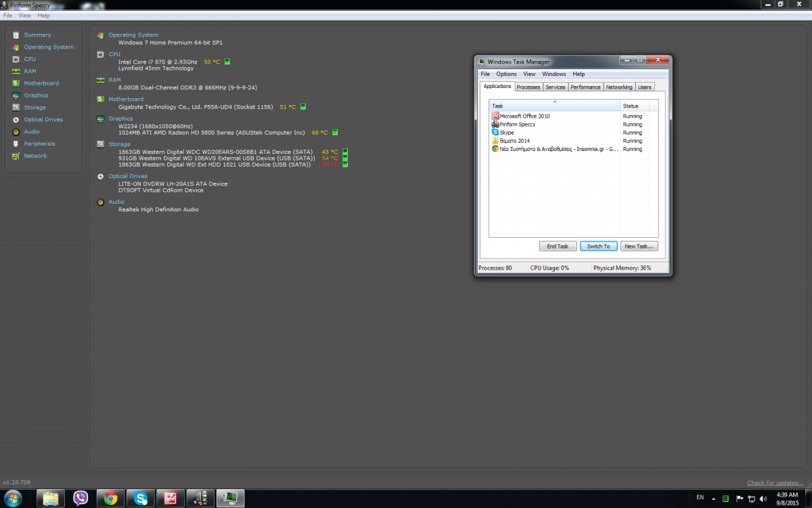This screenshot has height=508, width=812.
Task: Click the disk icon beside Storage heading in summary
Action: click(x=100, y=144)
